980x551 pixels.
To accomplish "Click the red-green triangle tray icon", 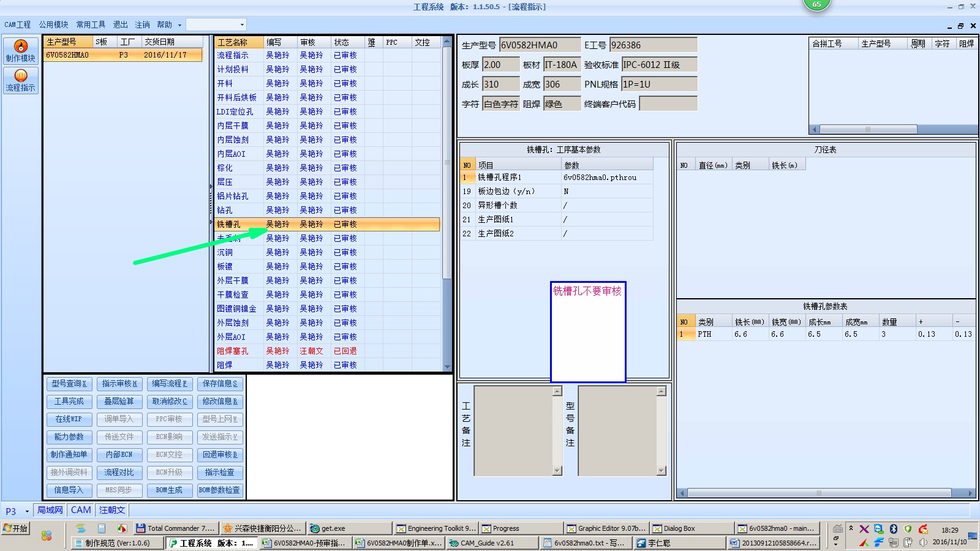I will [x=864, y=542].
